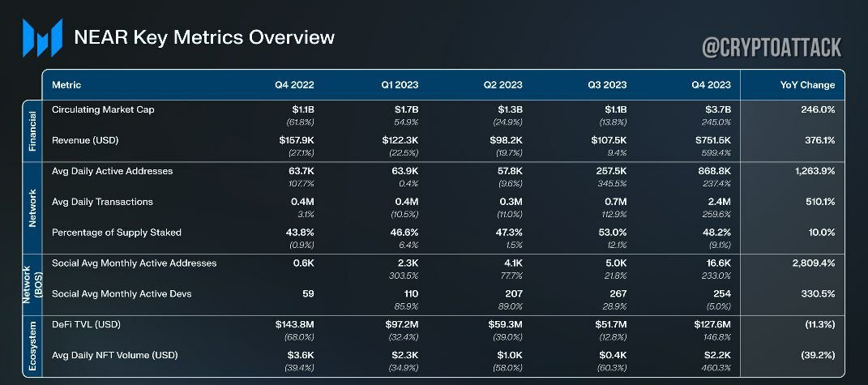This screenshot has width=868, height=385.
Task: Click the 16.6K social addresses value
Action: click(x=719, y=263)
